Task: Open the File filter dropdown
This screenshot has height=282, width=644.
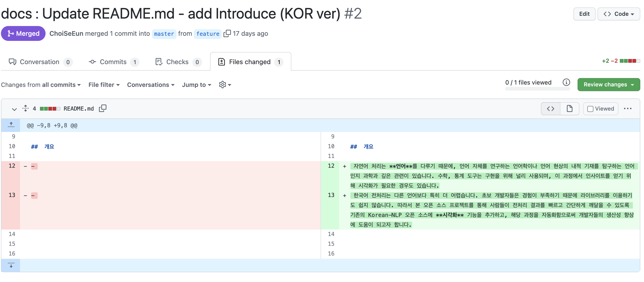Action: (104, 85)
